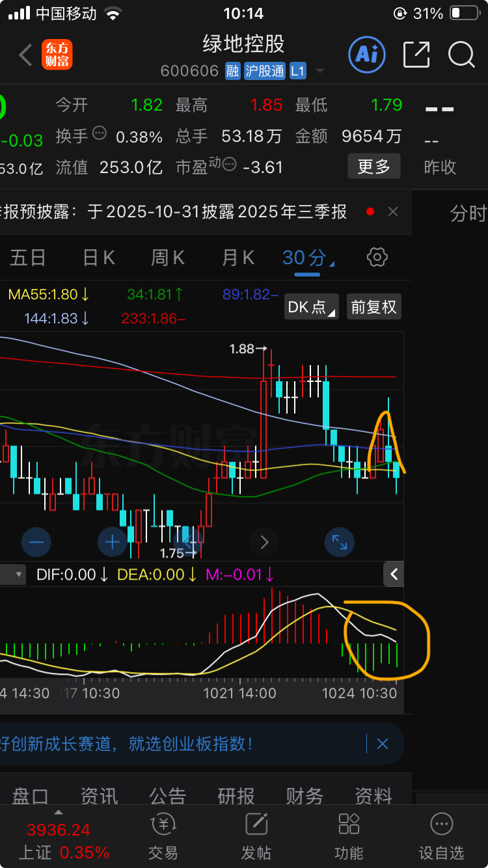Screen dimensions: 488x868
Task: Open the 资料 profile tab
Action: coord(373,796)
